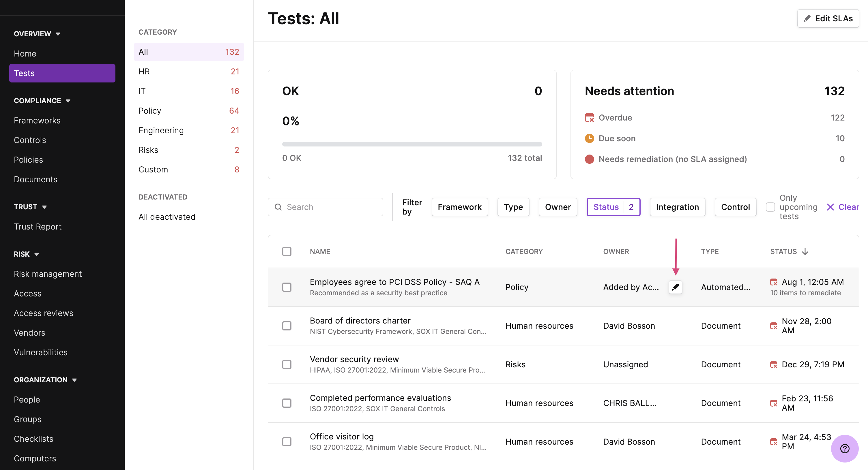Image resolution: width=868 pixels, height=470 pixels.
Task: Click the Overdue calendar icon in Needs attention
Action: tap(589, 118)
